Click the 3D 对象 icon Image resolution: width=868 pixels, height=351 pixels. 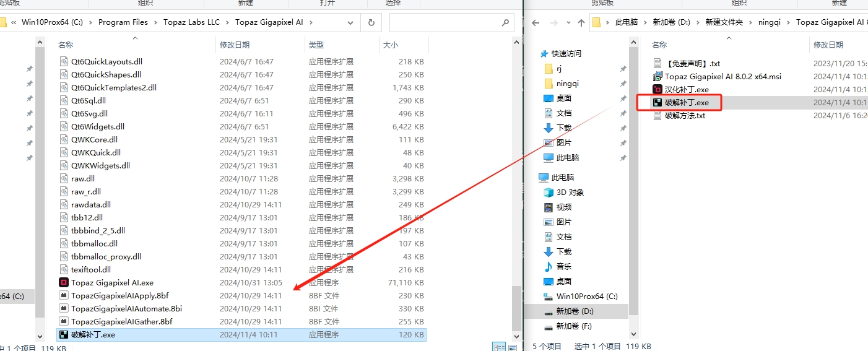point(548,193)
